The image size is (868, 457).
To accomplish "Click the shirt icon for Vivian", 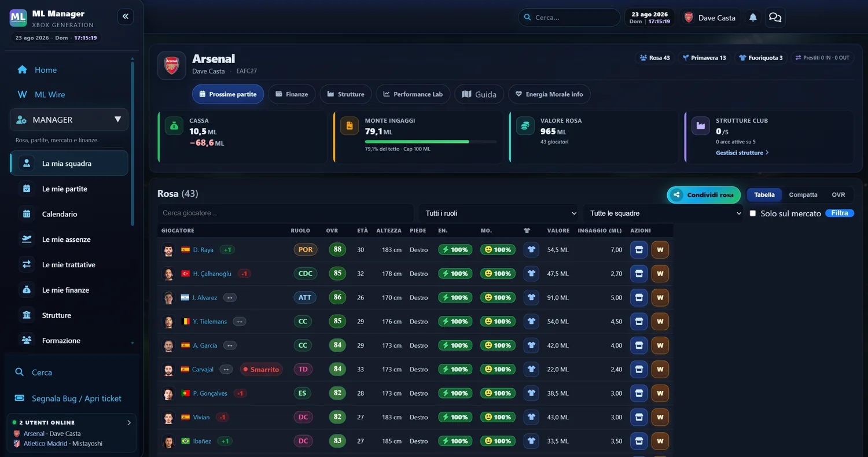I will point(531,417).
